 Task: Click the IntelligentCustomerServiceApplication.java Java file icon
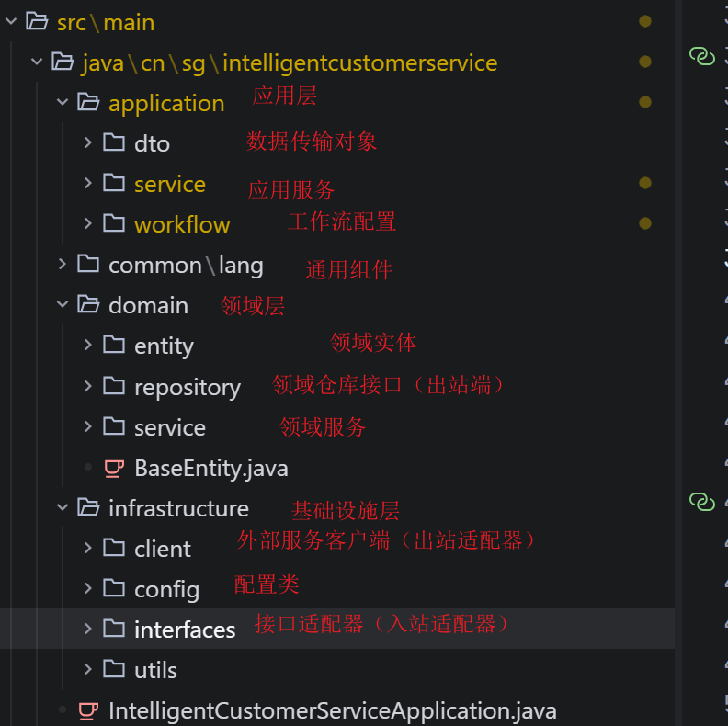pos(88,710)
